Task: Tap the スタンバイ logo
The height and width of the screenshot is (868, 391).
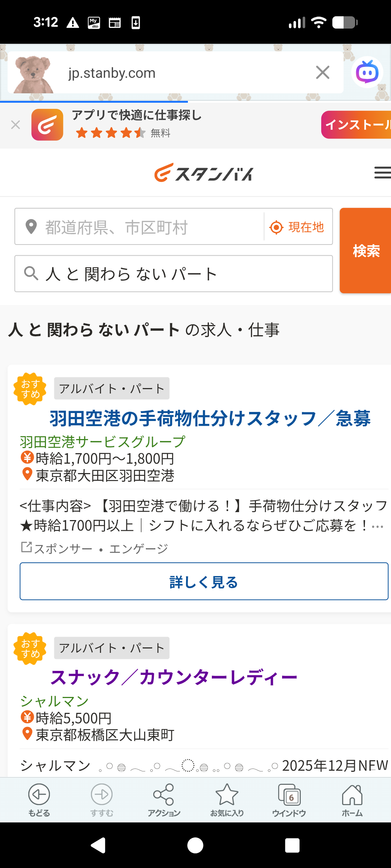Action: coord(203,173)
